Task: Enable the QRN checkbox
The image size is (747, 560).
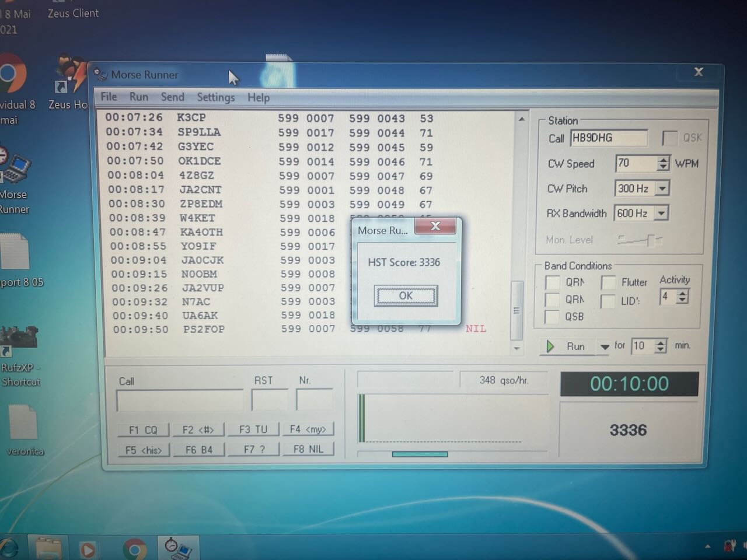Action: click(552, 282)
